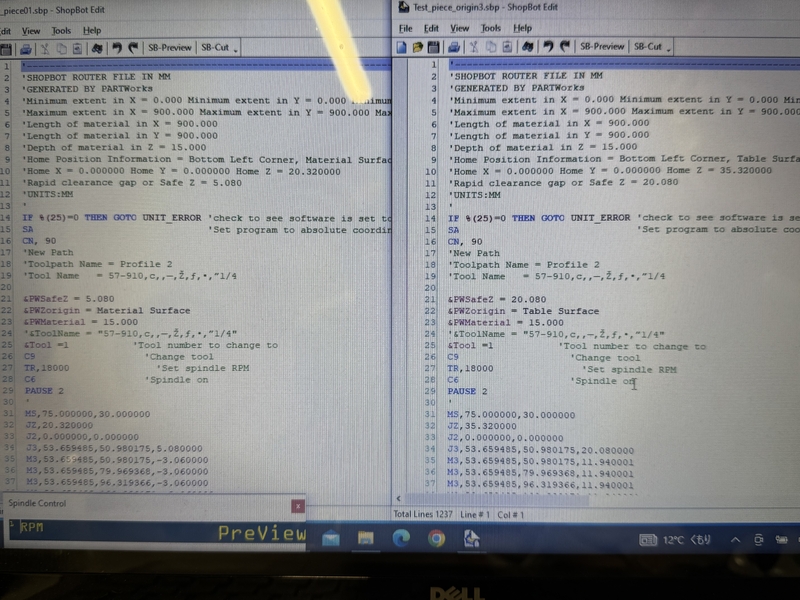Image resolution: width=800 pixels, height=600 pixels.
Task: Open Edit menu in right window
Action: (431, 29)
